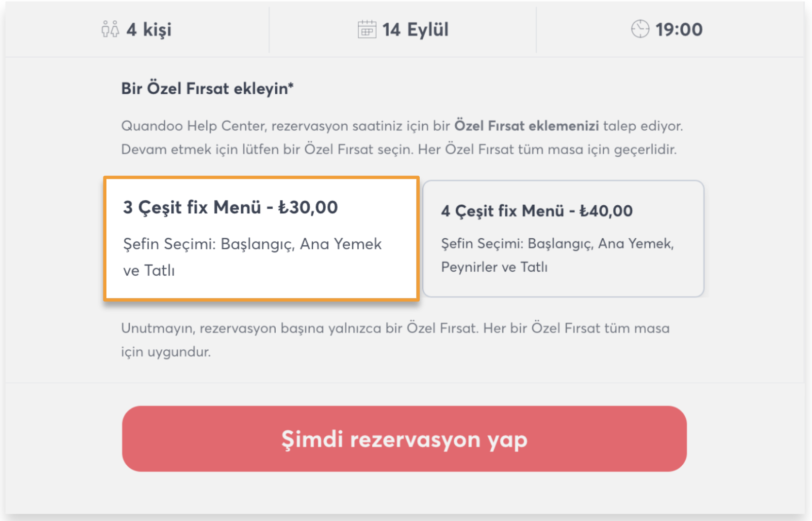
Task: Click the clock icon beside 19:00
Action: click(x=640, y=29)
